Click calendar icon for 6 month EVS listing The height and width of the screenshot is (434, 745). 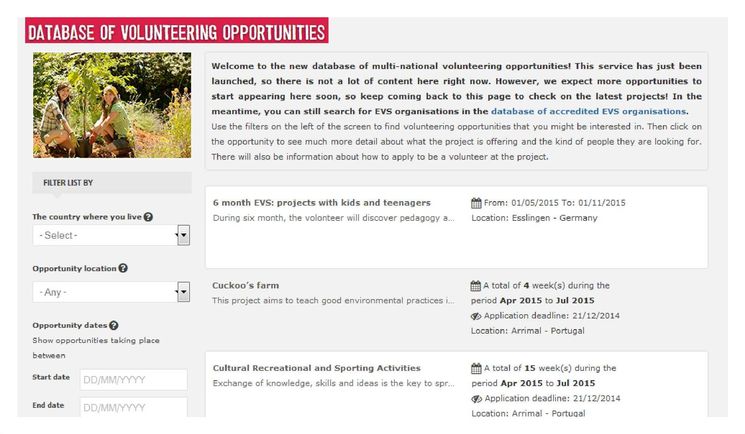[x=476, y=203]
